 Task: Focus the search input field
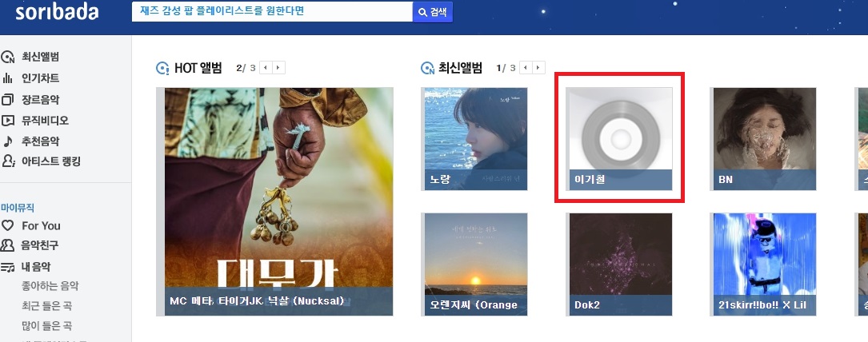[x=272, y=12]
